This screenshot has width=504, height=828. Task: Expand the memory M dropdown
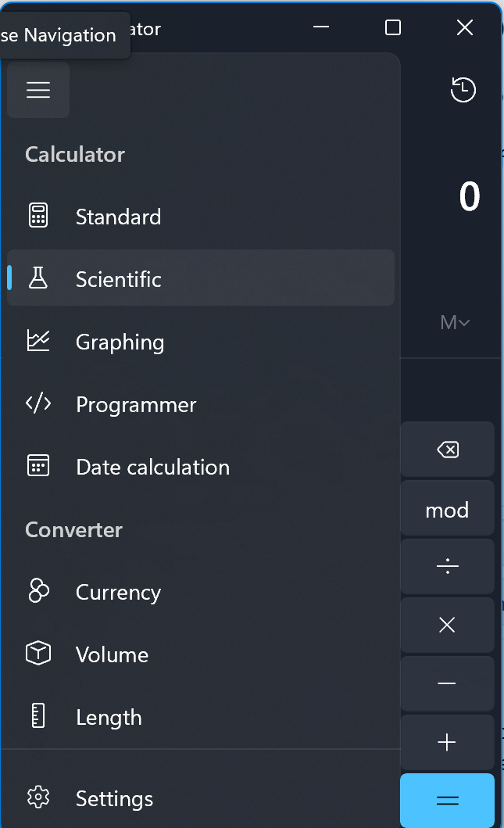point(454,322)
